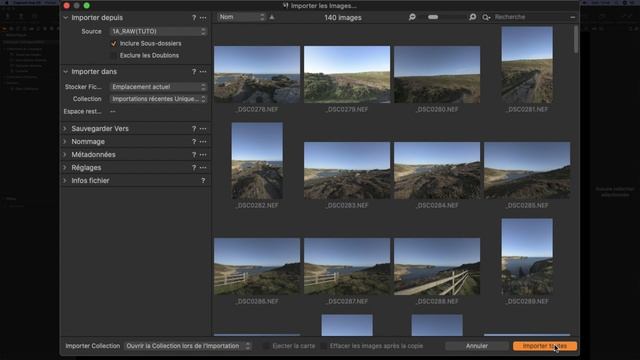Expand the Réglages section
640x360 pixels.
click(65, 168)
